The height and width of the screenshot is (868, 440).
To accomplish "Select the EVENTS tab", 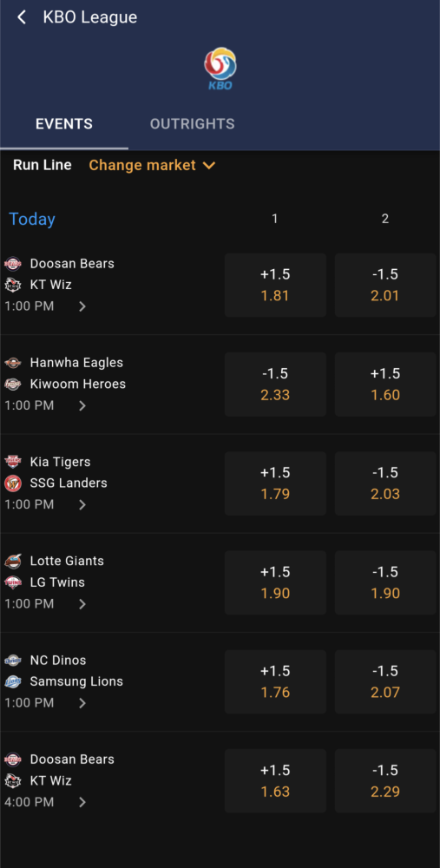I will pos(64,123).
